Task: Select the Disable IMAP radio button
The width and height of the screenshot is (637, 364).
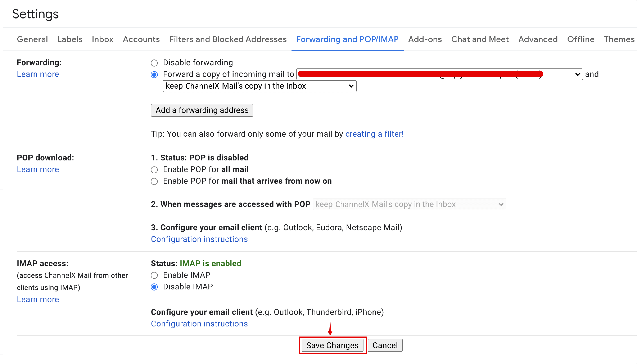Action: point(154,287)
